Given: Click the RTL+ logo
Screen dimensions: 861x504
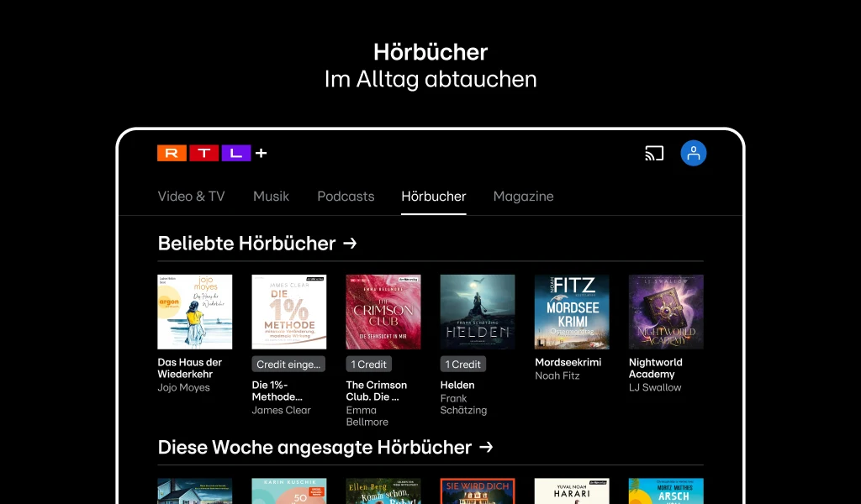Looking at the screenshot, I should tap(212, 153).
